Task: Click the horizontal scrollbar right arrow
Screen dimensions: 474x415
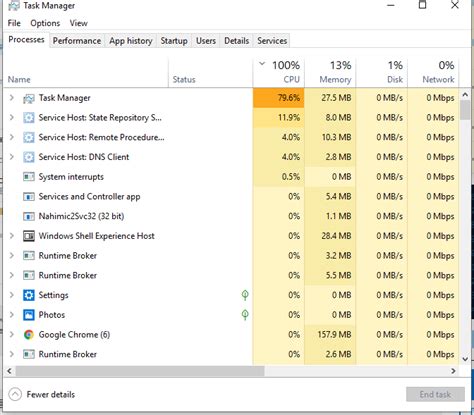Action: (x=453, y=371)
